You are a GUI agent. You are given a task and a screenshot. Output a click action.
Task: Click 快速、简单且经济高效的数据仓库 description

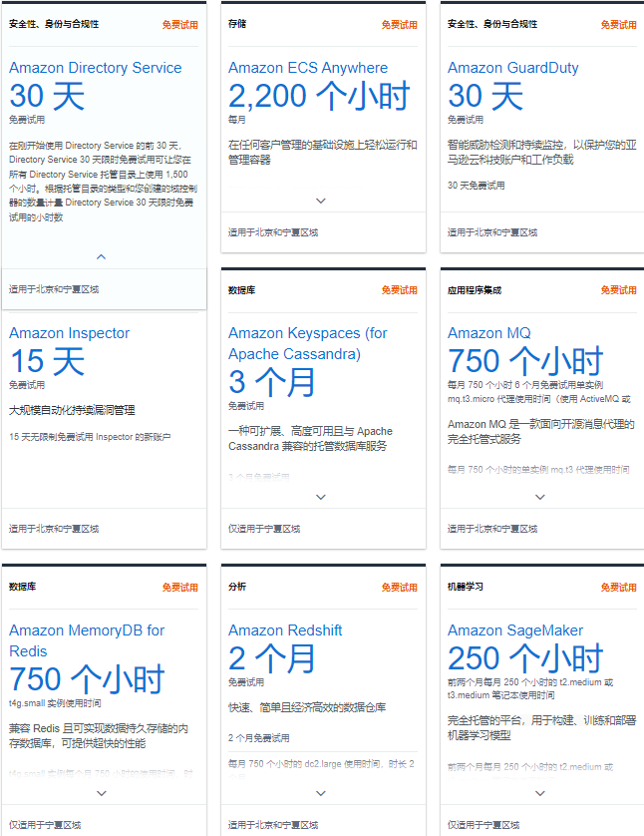[x=307, y=707]
